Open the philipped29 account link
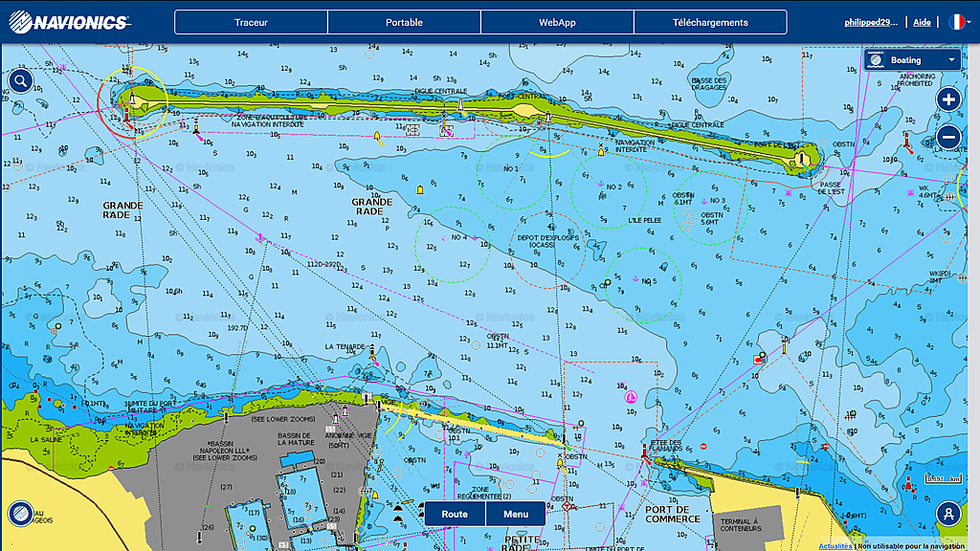 coord(871,23)
